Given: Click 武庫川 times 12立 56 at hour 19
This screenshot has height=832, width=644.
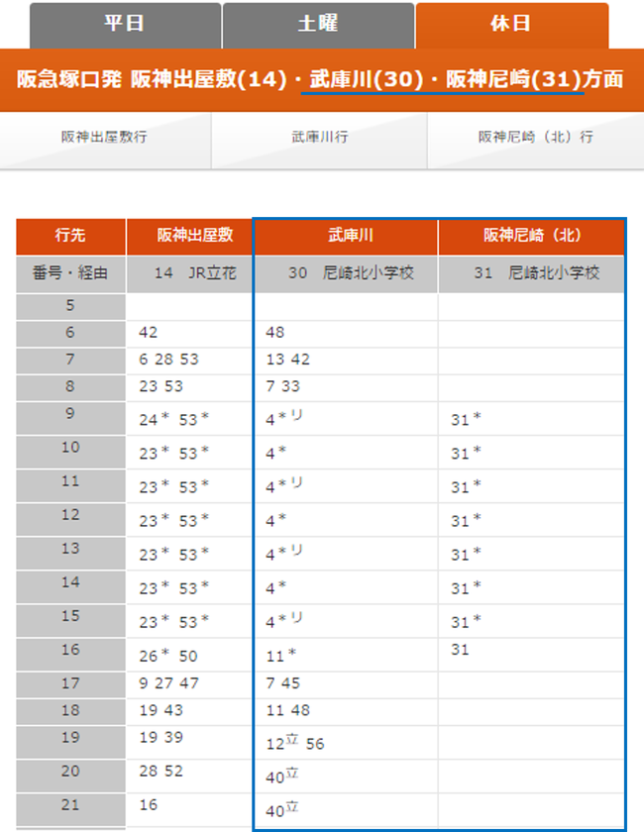Looking at the screenshot, I should pyautogui.click(x=295, y=743).
